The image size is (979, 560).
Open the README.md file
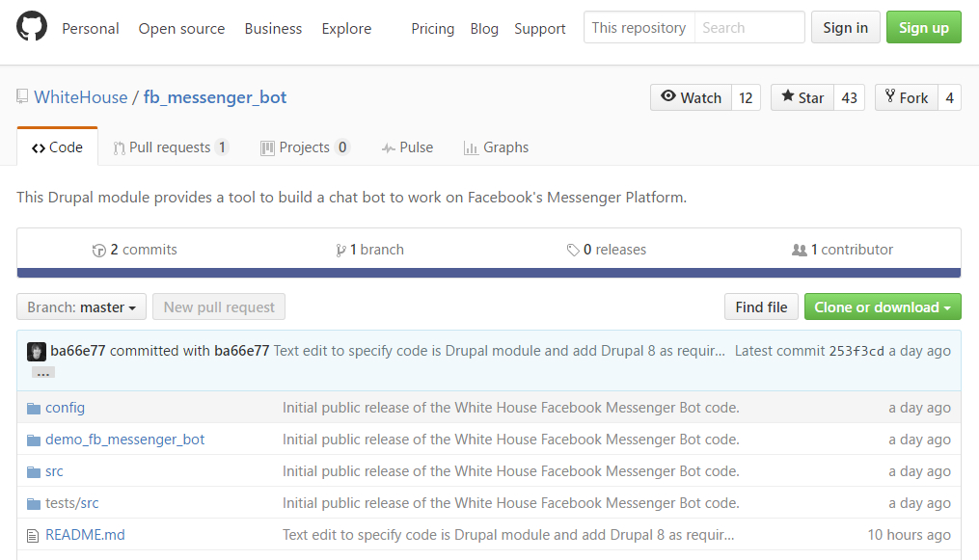84,533
